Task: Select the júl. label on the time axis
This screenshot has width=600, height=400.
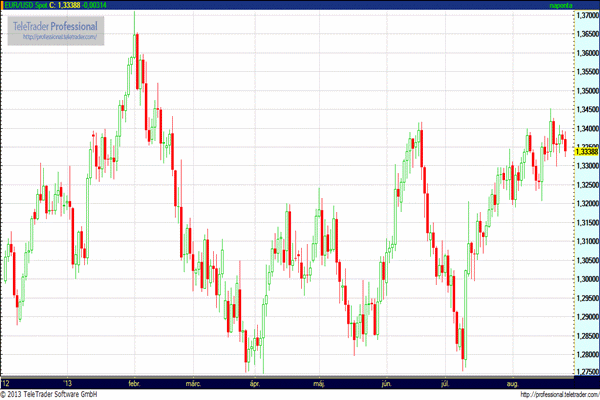Action: pyautogui.click(x=443, y=383)
